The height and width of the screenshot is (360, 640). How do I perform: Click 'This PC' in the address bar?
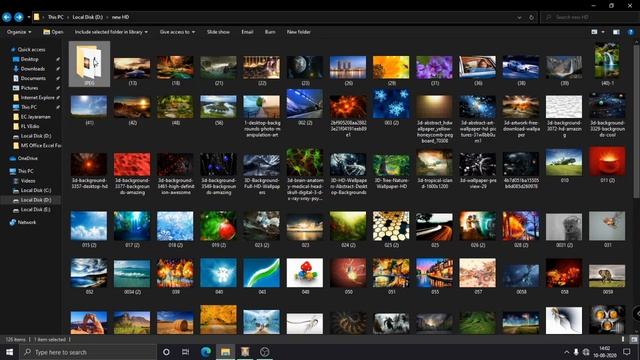(56, 17)
